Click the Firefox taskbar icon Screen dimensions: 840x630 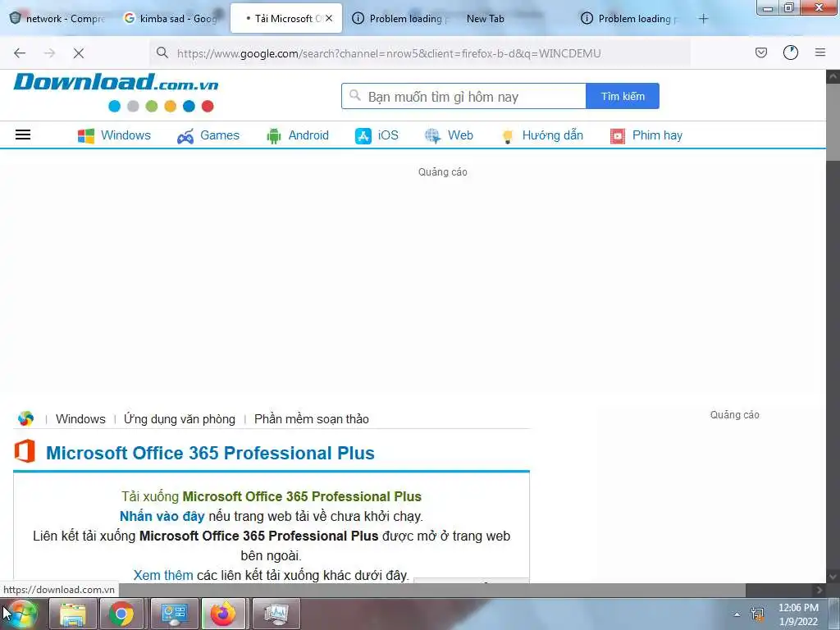(223, 614)
